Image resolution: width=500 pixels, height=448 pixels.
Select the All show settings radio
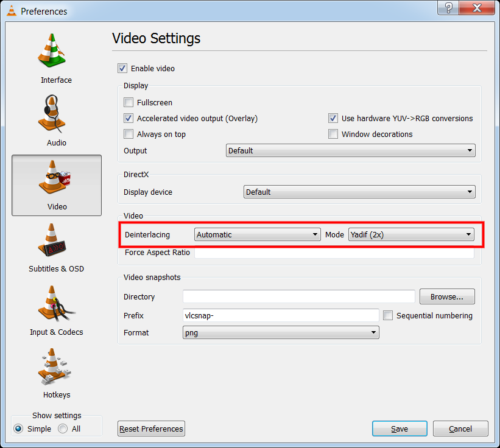63,429
